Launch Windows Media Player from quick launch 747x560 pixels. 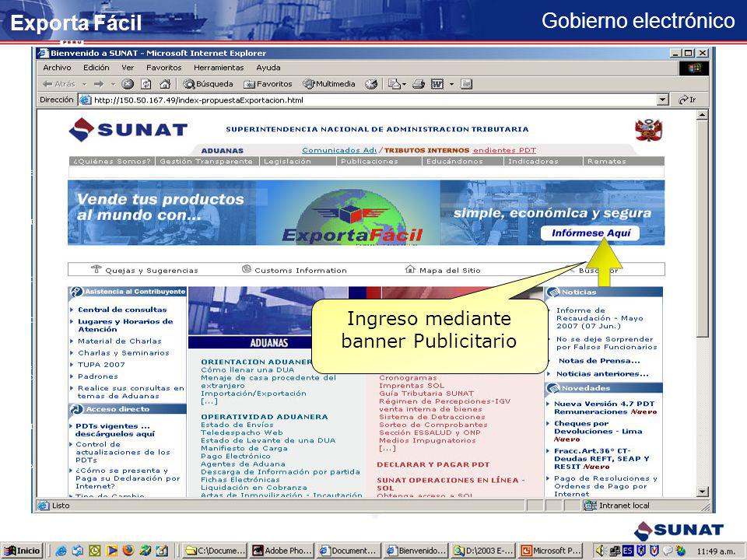[x=111, y=551]
